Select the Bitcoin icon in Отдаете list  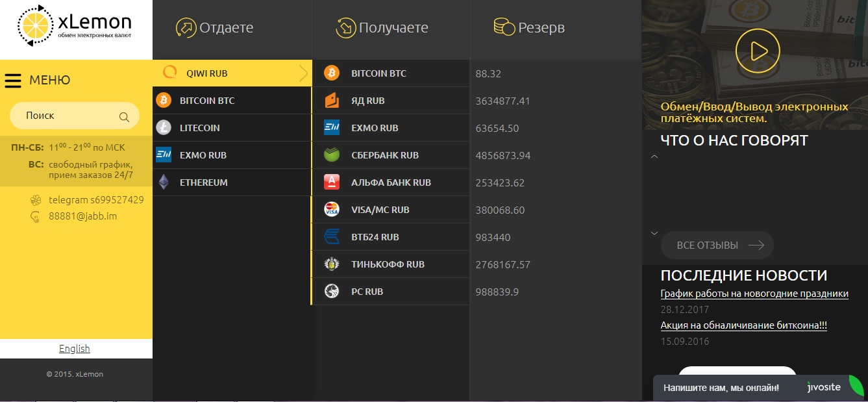pyautogui.click(x=164, y=101)
